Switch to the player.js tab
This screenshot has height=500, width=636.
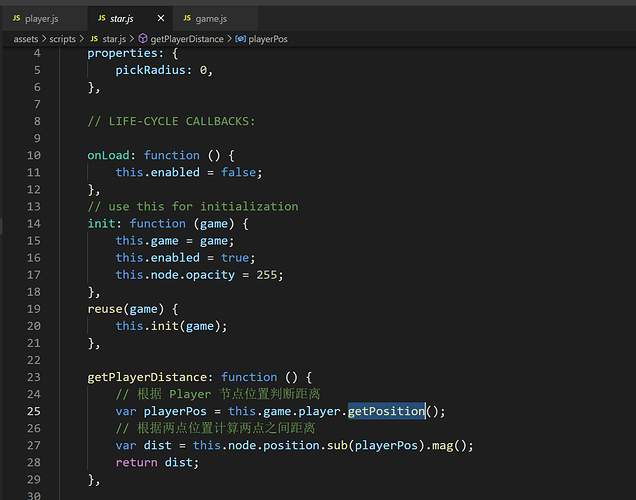pyautogui.click(x=44, y=19)
